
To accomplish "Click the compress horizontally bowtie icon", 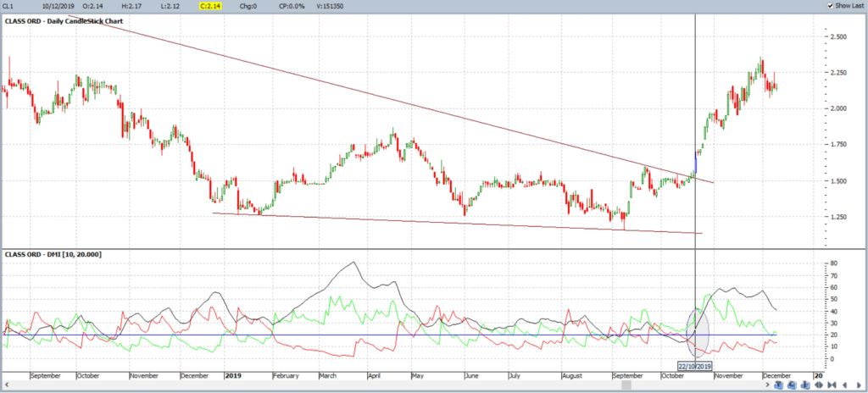I will pos(832,385).
